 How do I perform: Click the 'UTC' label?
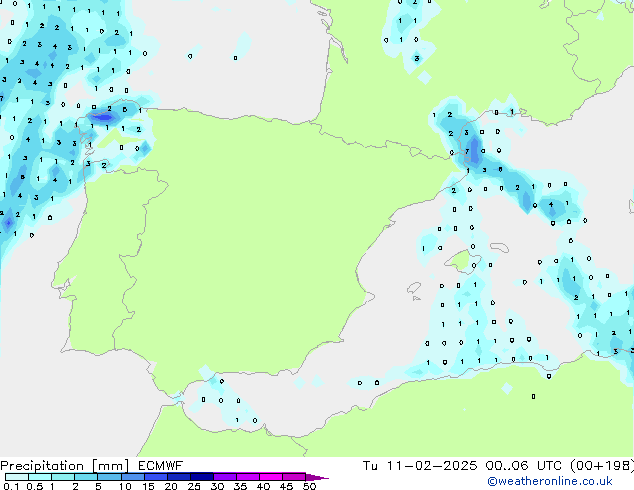[549, 466]
